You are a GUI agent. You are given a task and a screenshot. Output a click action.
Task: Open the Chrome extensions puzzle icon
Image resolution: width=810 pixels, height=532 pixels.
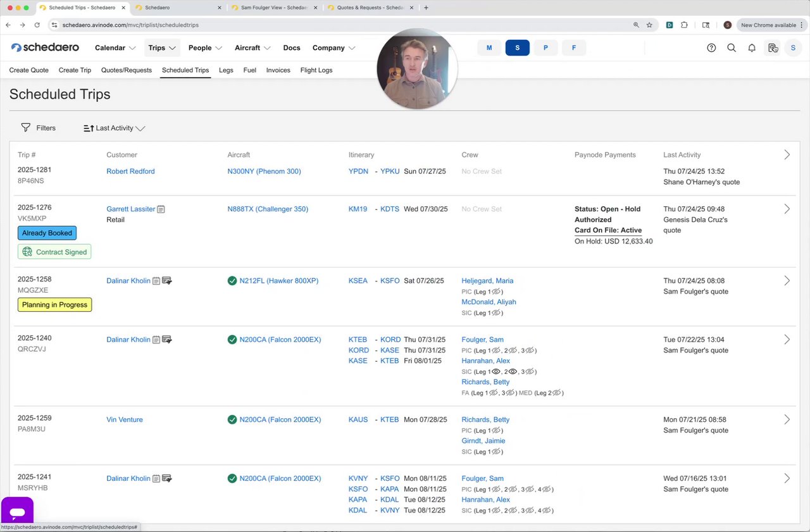(684, 25)
